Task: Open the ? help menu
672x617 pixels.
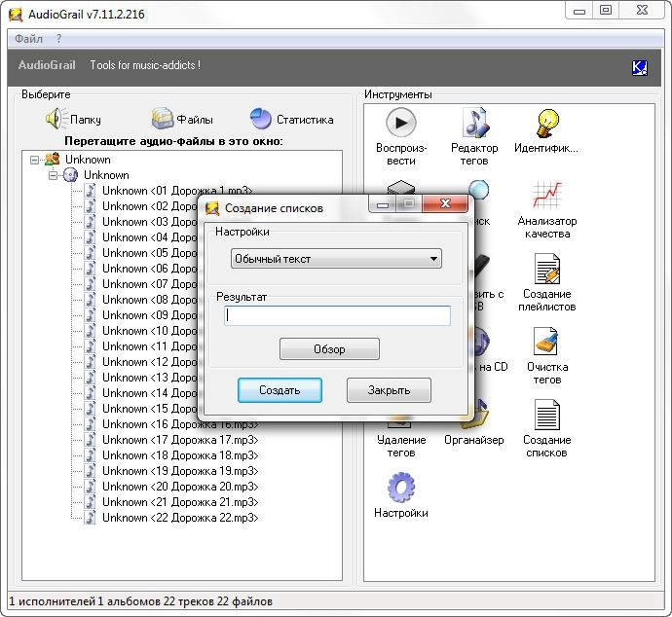Action: 58,39
